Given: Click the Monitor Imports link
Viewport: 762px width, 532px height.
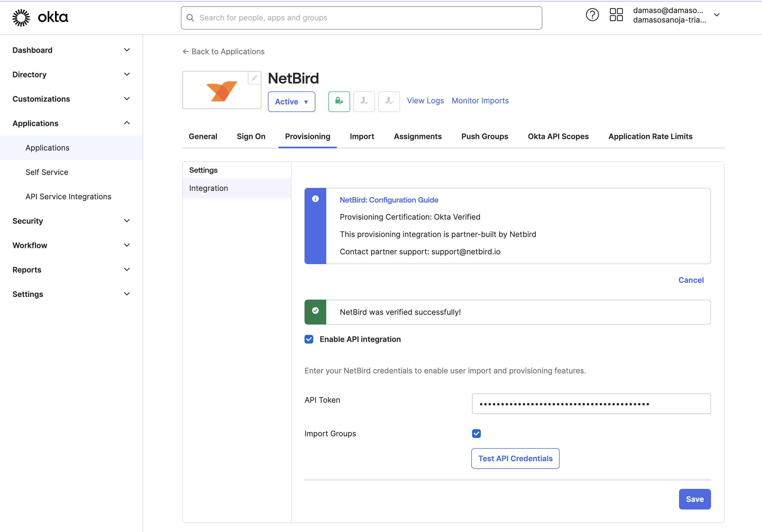Looking at the screenshot, I should click(x=480, y=101).
